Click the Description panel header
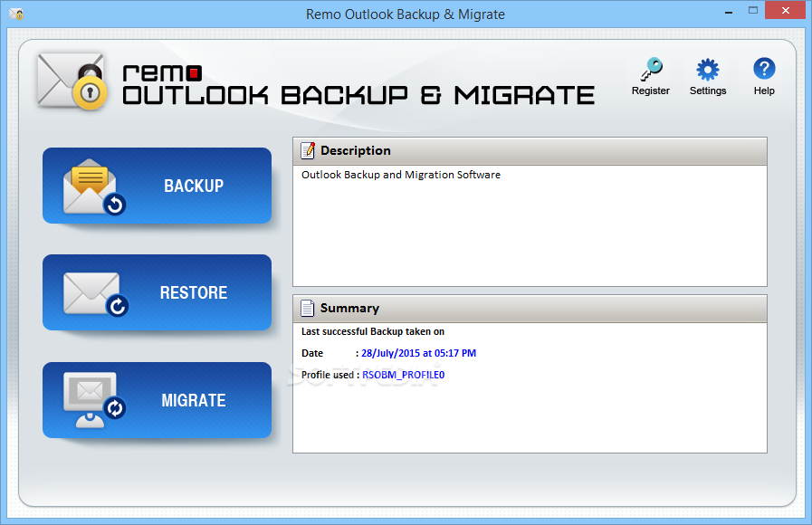Screen dimensions: 812x525 (530, 151)
